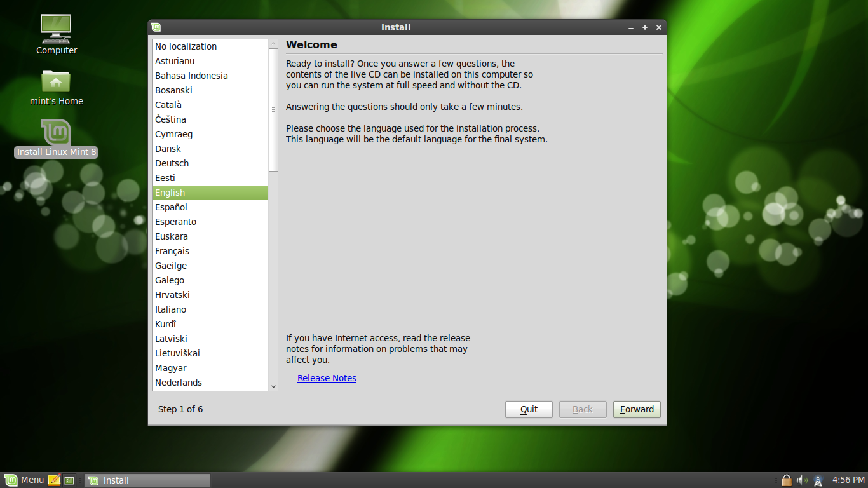Screen dimensions: 868x488
Task: Select Français language
Action: [x=210, y=251]
